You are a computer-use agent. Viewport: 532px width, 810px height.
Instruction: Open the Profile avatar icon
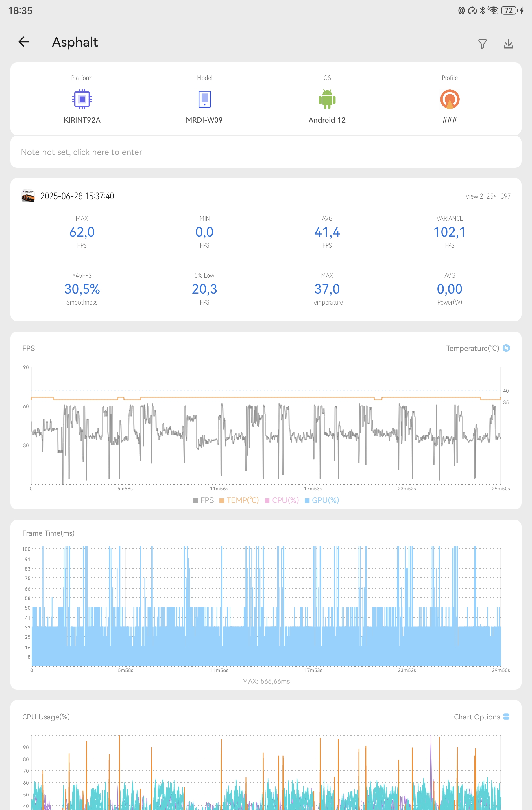coord(449,99)
